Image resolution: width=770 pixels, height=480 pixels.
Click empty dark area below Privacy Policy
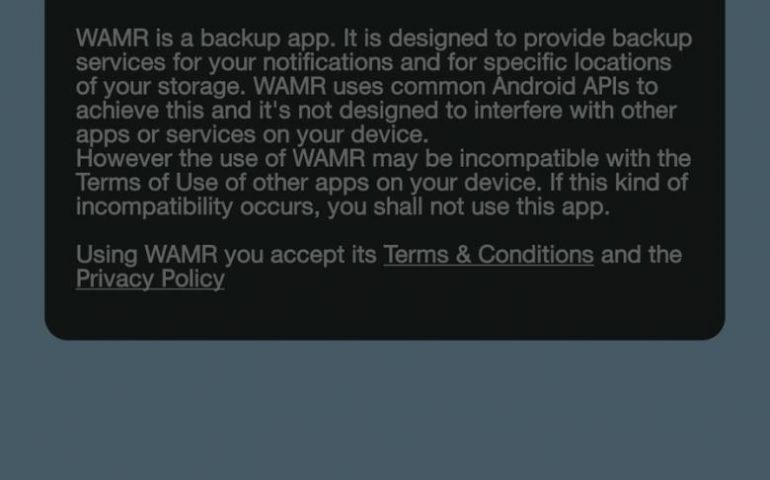coord(385,314)
